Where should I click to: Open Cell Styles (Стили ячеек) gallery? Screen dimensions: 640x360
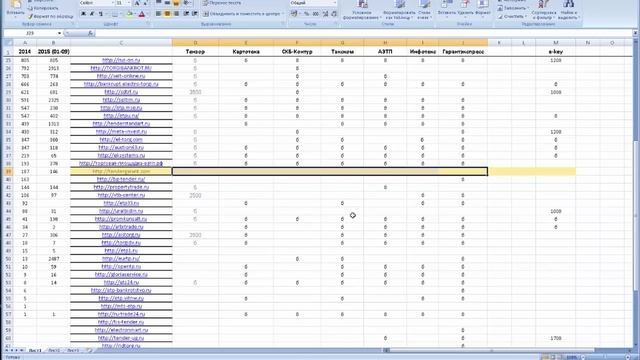(424, 10)
